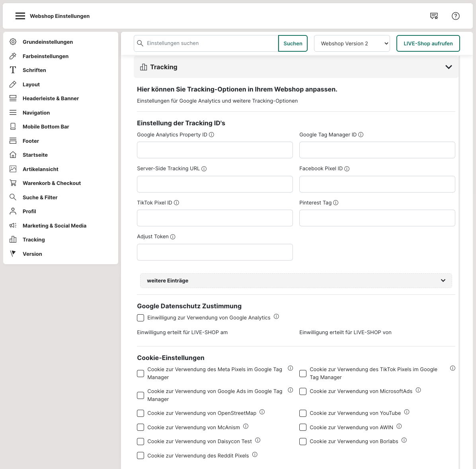Viewport: 476px width, 469px height.
Task: Tick Cookie zur Verwendung von OpenStreetMap
Action: pos(140,413)
